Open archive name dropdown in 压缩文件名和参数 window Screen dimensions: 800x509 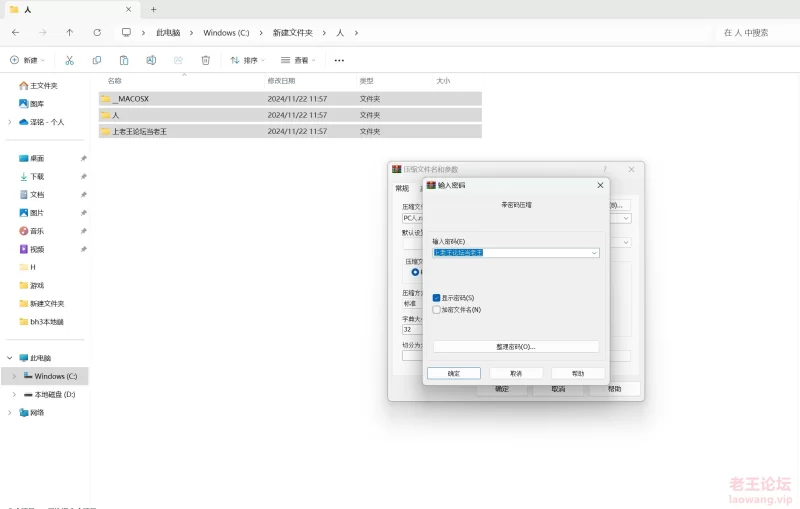point(626,218)
